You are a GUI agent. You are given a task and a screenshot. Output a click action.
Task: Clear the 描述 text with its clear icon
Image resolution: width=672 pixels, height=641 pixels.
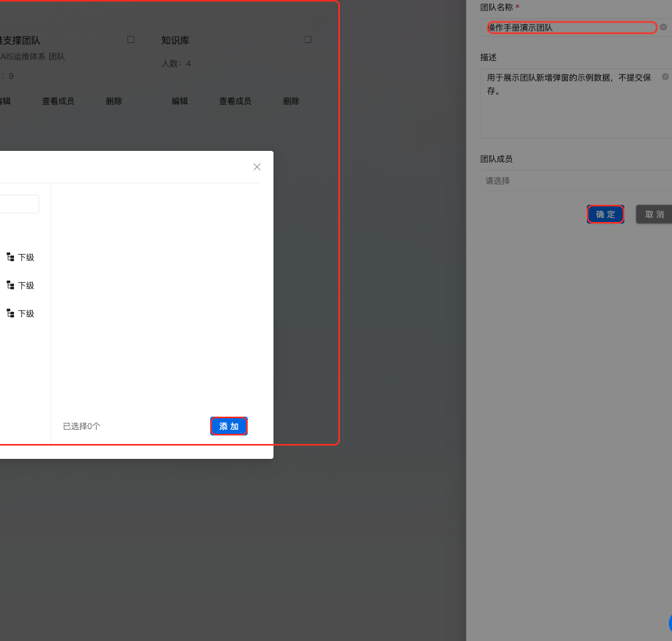click(665, 77)
